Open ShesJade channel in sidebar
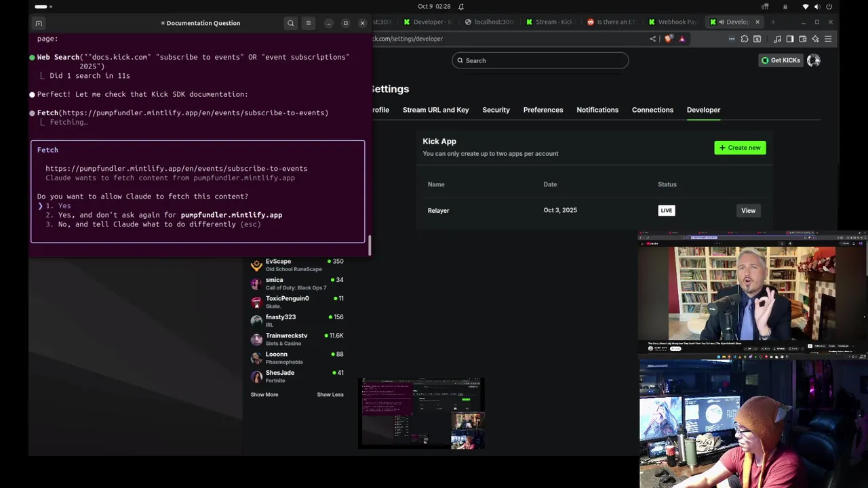 [297, 376]
